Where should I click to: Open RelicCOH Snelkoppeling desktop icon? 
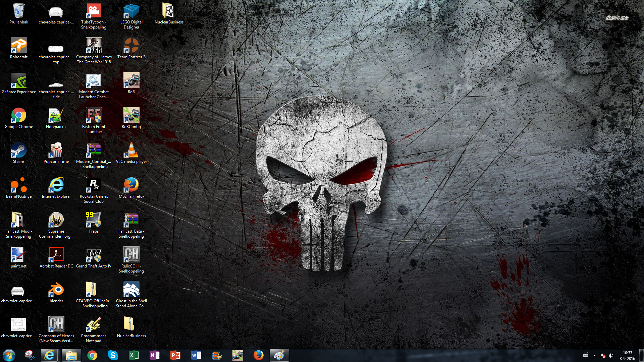(x=131, y=260)
